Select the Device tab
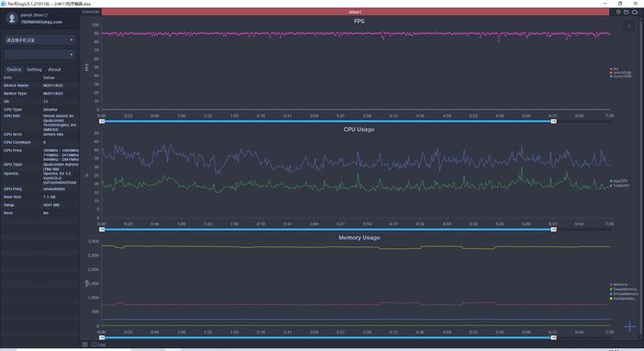Image resolution: width=644 pixels, height=351 pixels. 14,70
